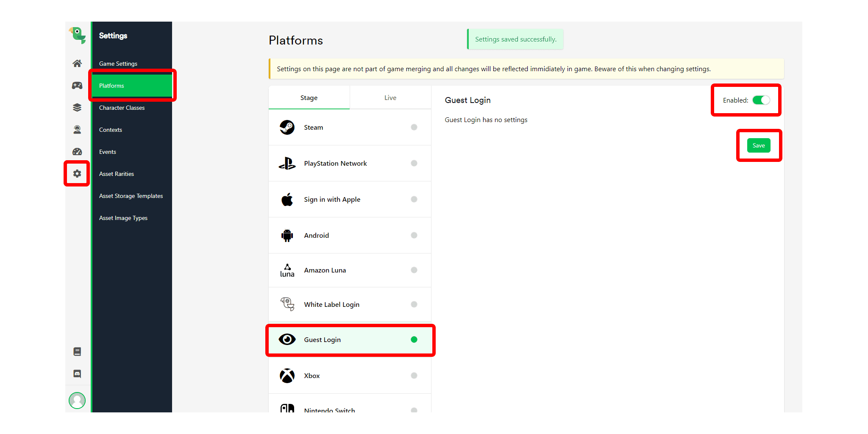Open Events menu item
This screenshot has width=868, height=434.
(x=132, y=152)
